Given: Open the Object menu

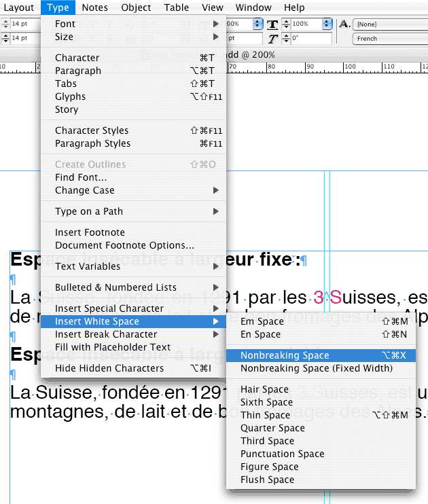Looking at the screenshot, I should [136, 7].
